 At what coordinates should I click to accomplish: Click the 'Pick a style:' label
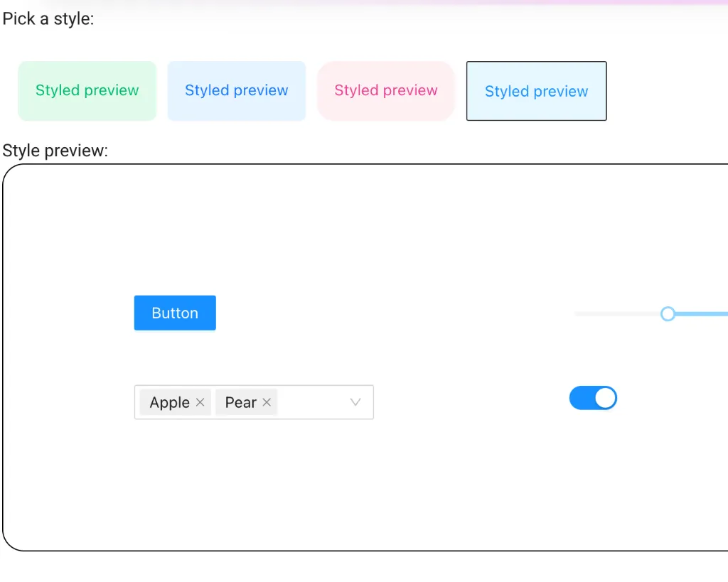pos(48,19)
